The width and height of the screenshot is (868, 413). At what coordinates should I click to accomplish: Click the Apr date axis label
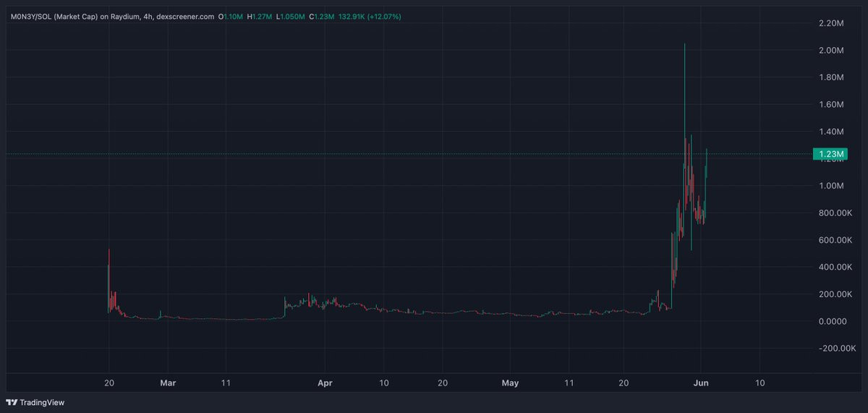325,383
